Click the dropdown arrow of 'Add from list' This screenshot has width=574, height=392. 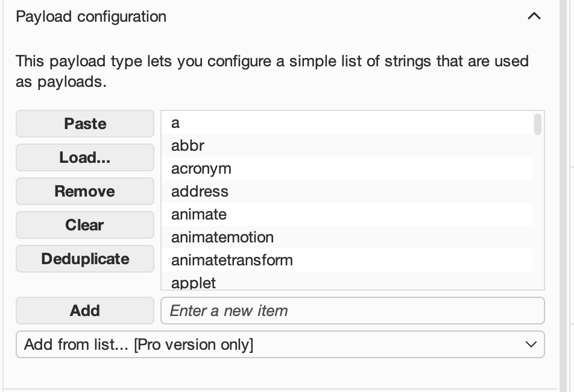[x=531, y=344]
